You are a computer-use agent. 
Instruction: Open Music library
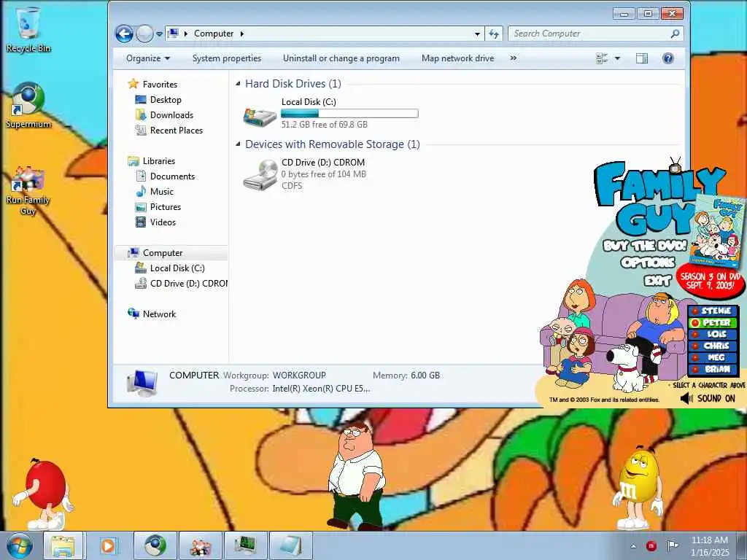pos(161,192)
